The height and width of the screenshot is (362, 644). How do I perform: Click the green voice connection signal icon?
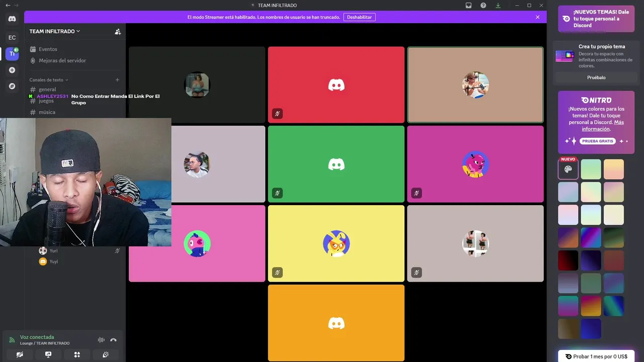tap(12, 340)
